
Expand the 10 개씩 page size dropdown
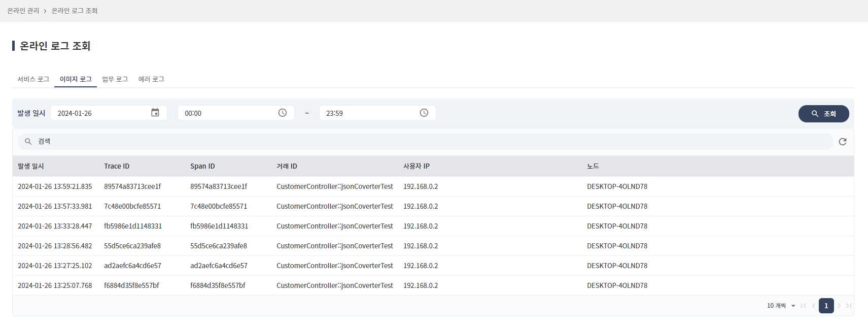[x=781, y=306]
